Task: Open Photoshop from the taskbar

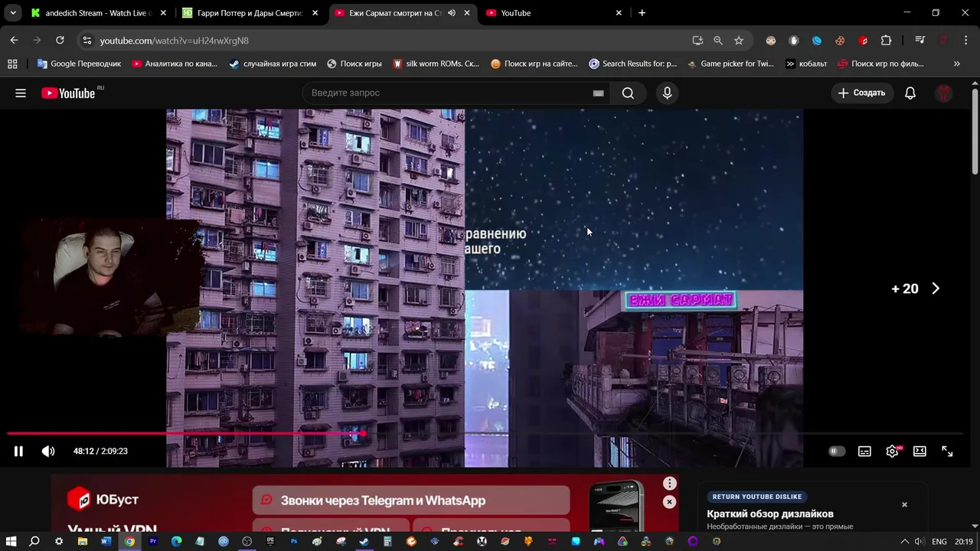Action: click(x=294, y=542)
